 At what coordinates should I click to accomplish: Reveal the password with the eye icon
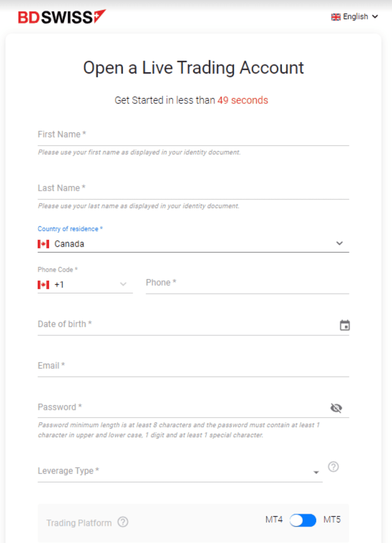[x=336, y=408]
